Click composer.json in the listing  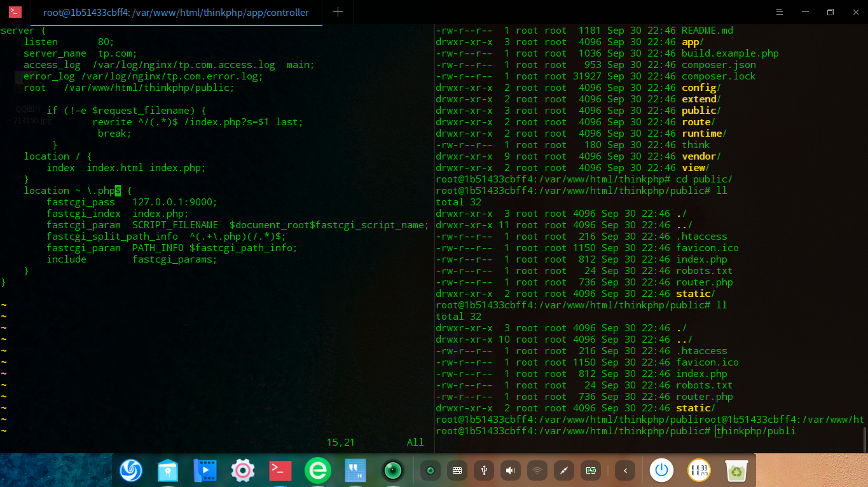pyautogui.click(x=719, y=65)
